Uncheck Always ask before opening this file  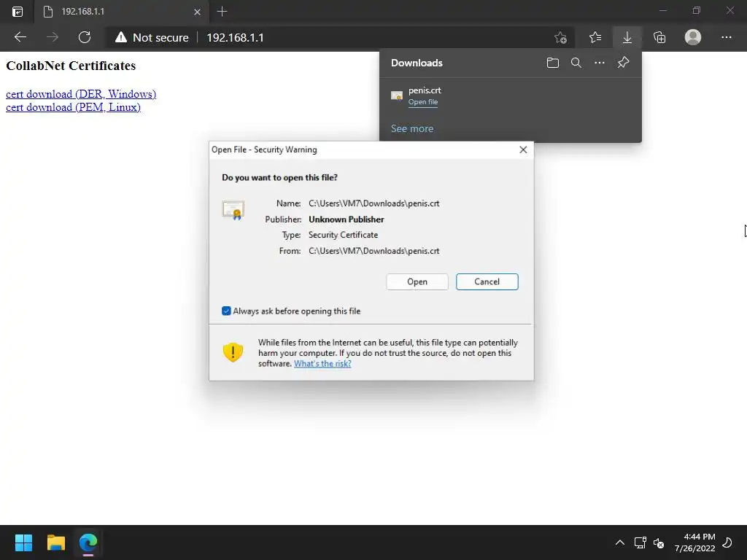(226, 311)
